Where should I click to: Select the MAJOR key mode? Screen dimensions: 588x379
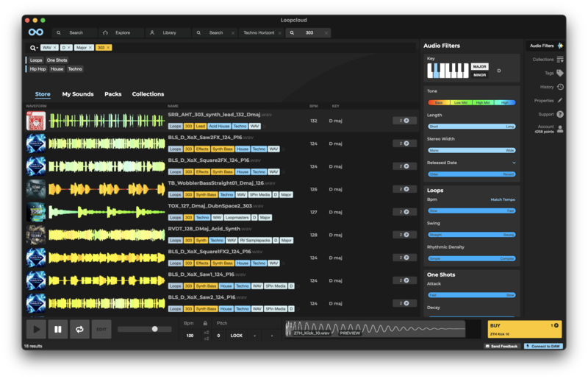(x=479, y=66)
